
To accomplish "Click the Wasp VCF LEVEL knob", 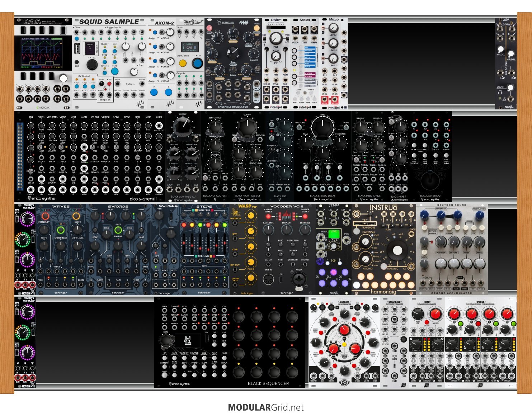I will pos(251,216).
